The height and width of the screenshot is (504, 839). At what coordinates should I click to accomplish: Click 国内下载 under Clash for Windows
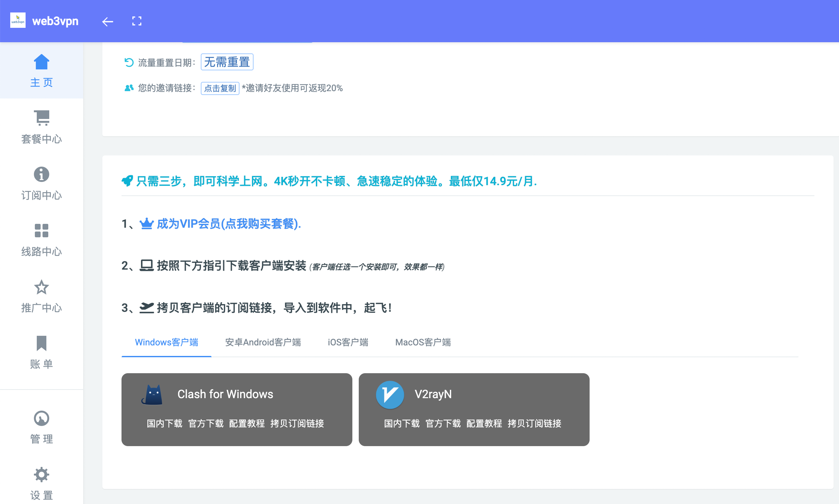point(165,423)
